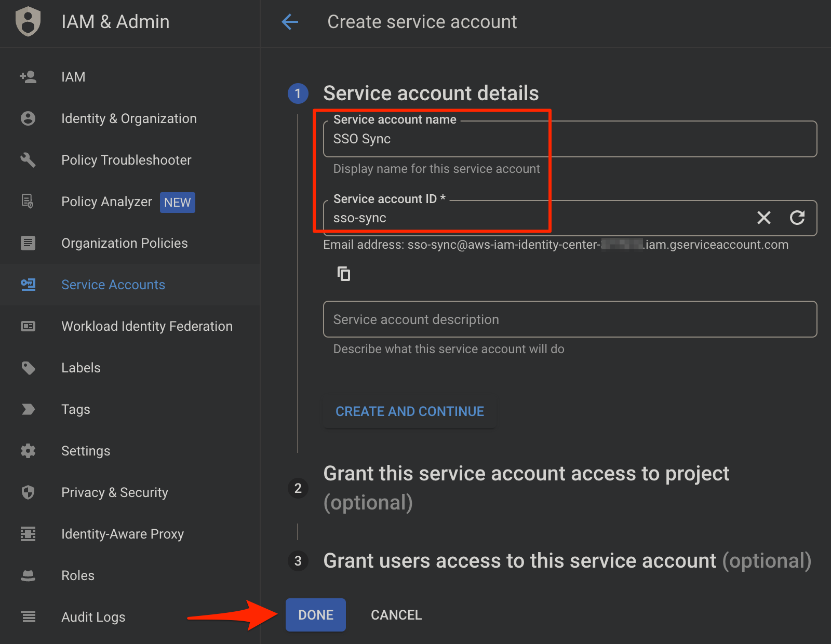
Task: Open Privacy & Security page
Action: click(x=130, y=492)
